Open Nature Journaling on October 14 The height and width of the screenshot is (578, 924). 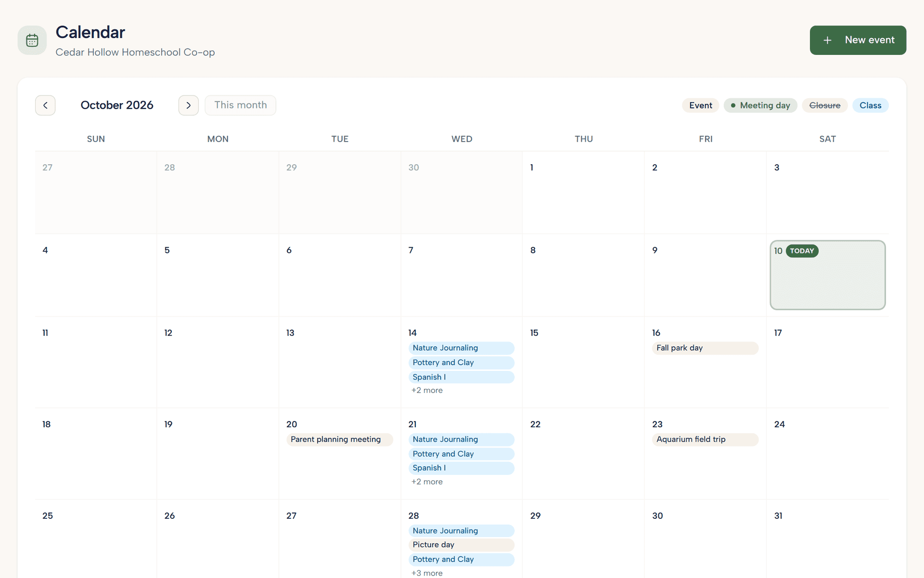point(461,348)
